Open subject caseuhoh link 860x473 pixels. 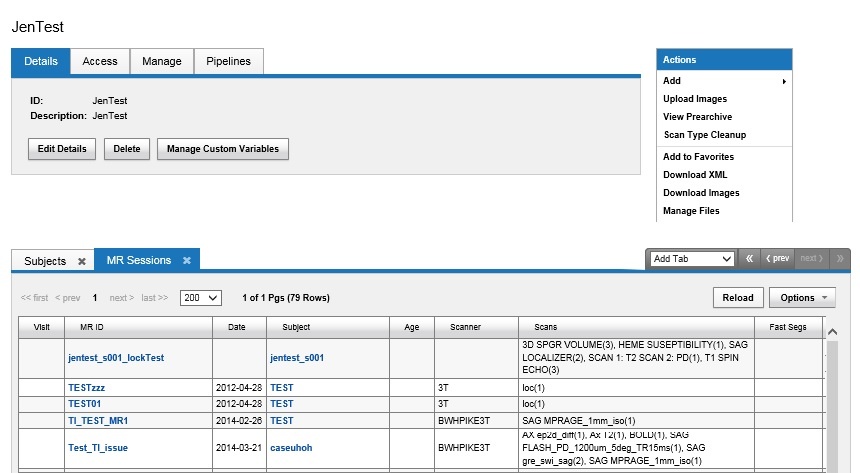point(291,448)
